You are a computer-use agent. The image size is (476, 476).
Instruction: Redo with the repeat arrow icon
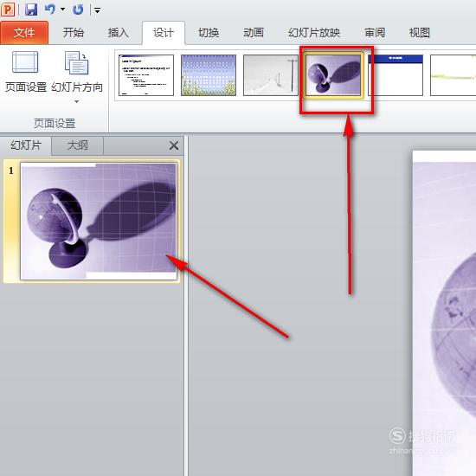point(78,10)
